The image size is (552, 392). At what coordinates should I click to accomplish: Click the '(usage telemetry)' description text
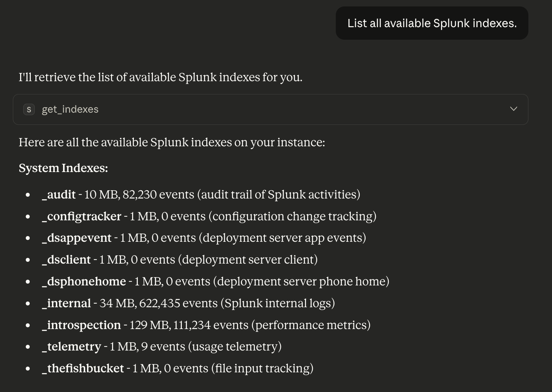[x=234, y=347]
